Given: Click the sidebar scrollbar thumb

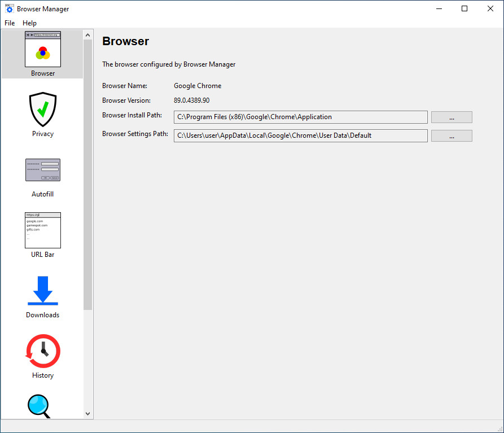Looking at the screenshot, I should click(x=87, y=175).
